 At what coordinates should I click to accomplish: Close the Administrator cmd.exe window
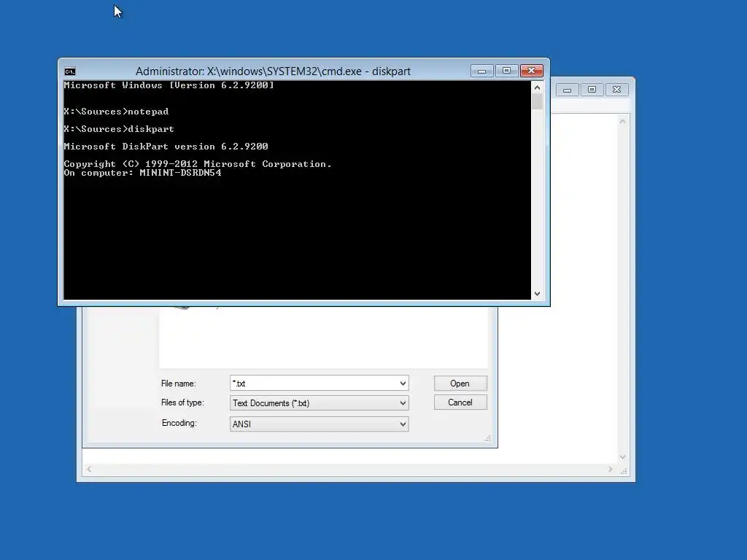pyautogui.click(x=532, y=71)
